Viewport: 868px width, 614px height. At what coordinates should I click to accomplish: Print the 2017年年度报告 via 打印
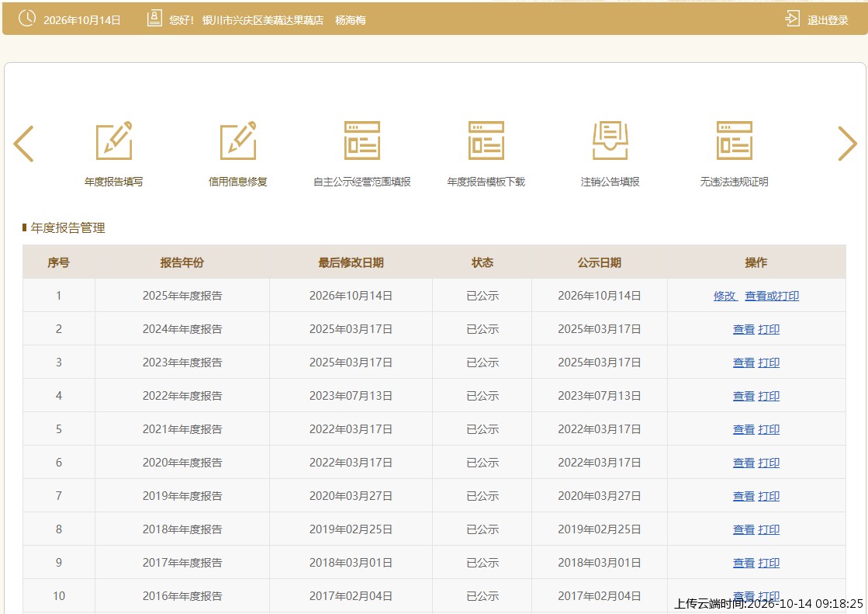point(769,563)
